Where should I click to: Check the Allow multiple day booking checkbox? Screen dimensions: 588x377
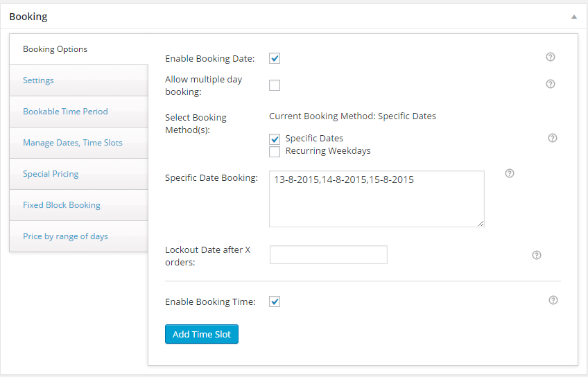[x=275, y=85]
